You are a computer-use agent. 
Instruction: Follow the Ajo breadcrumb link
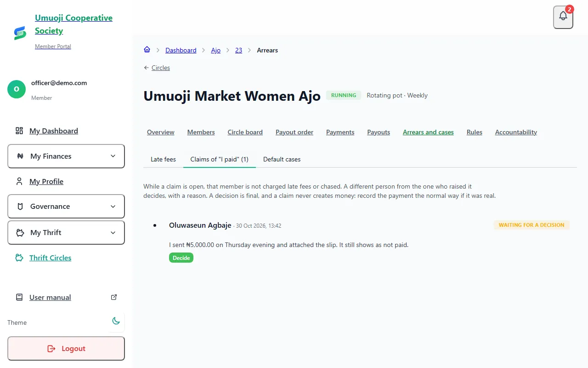pyautogui.click(x=216, y=50)
